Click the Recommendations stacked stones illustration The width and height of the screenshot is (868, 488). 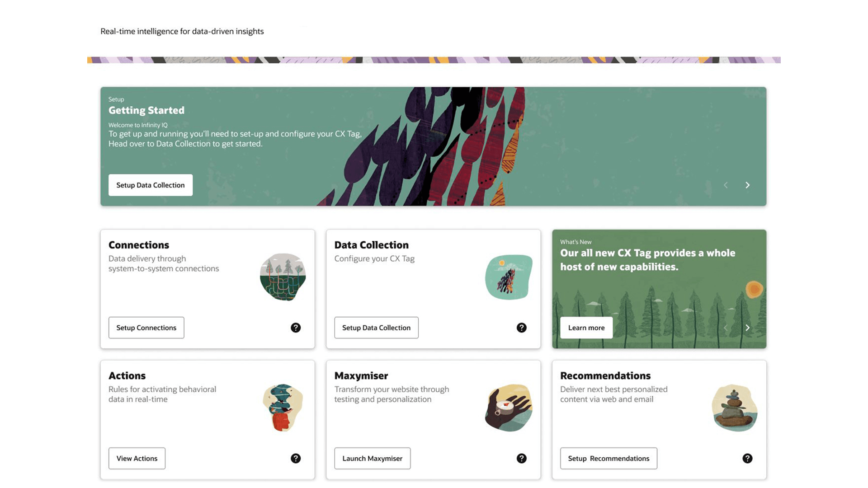click(x=734, y=408)
